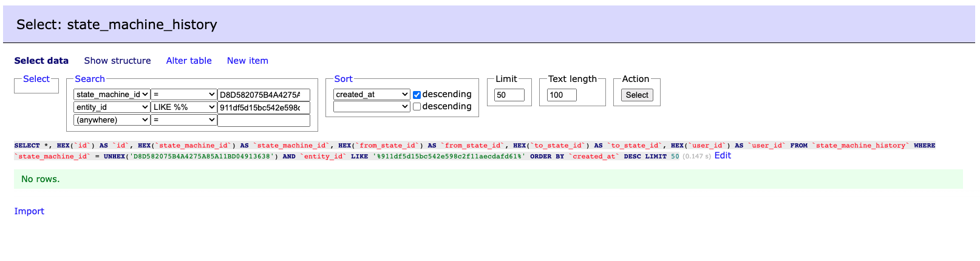Click the D8D582075B4A4275 search value field
980x261 pixels.
pyautogui.click(x=264, y=95)
